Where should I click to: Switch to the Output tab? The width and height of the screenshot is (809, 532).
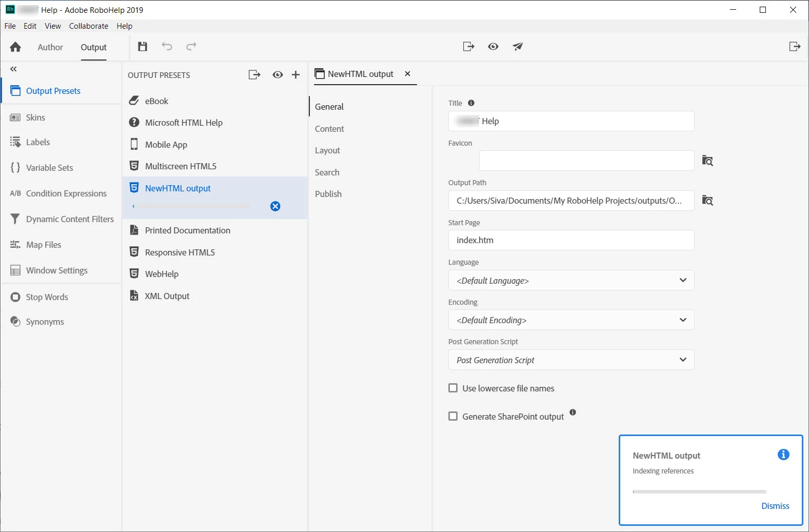pyautogui.click(x=94, y=47)
